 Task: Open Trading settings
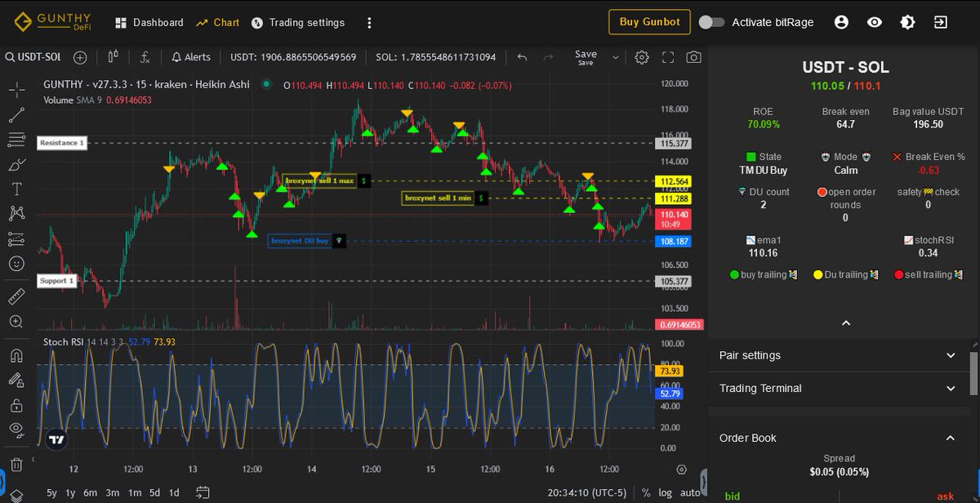pos(298,22)
